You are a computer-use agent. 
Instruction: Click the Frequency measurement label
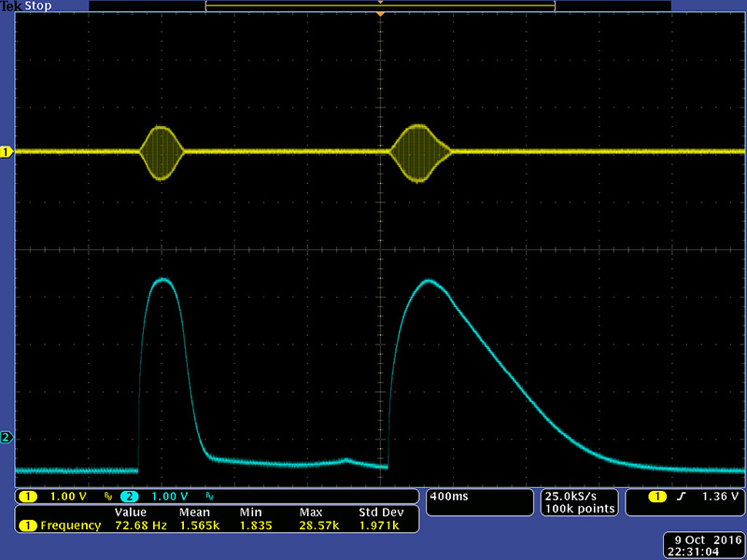click(x=71, y=525)
